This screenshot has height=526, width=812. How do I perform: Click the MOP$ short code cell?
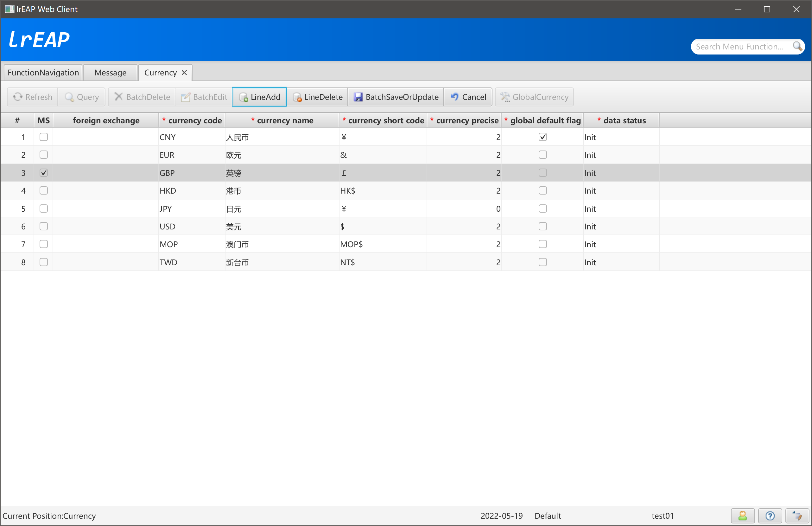click(x=383, y=244)
